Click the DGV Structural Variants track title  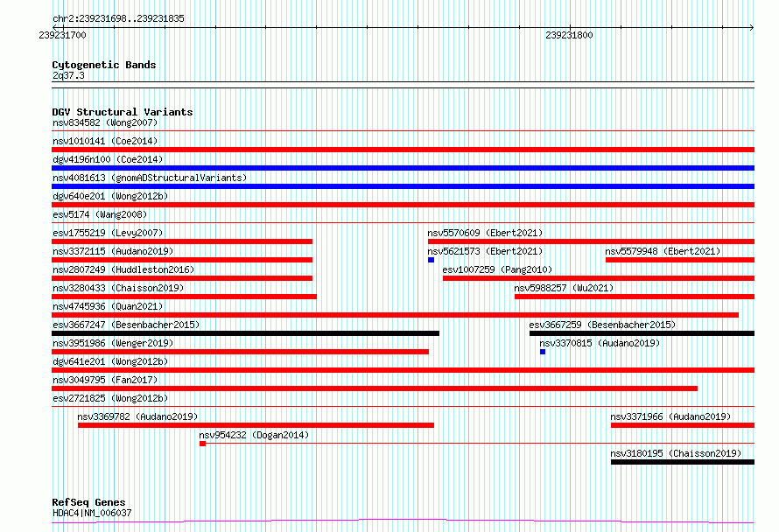[123, 112]
